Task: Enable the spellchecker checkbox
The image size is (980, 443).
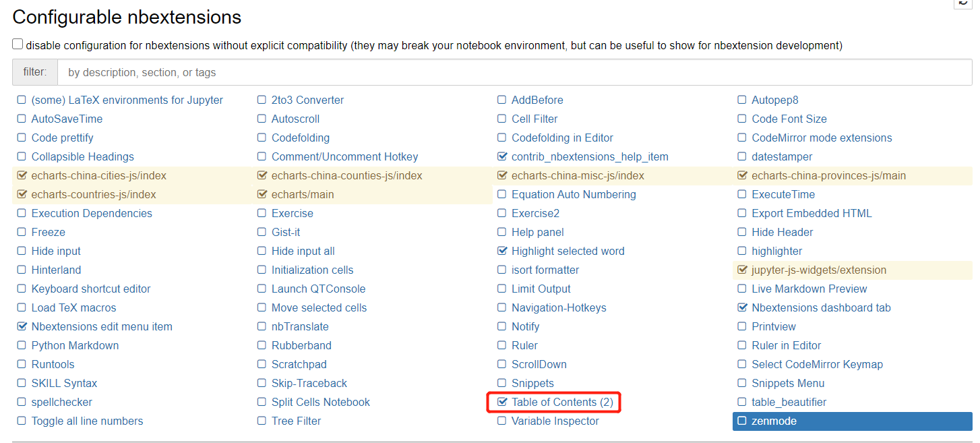Action: (22, 403)
